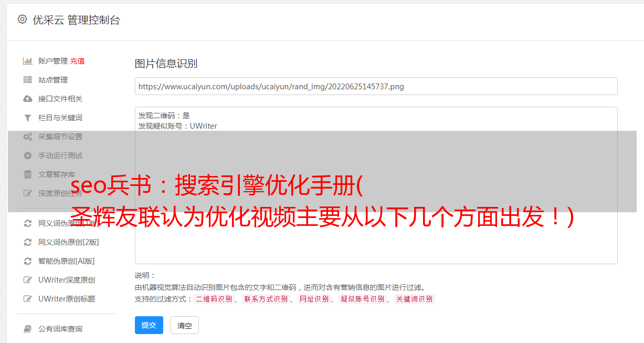Click the 关键词识别 tag
The width and height of the screenshot is (644, 343).
[415, 299]
